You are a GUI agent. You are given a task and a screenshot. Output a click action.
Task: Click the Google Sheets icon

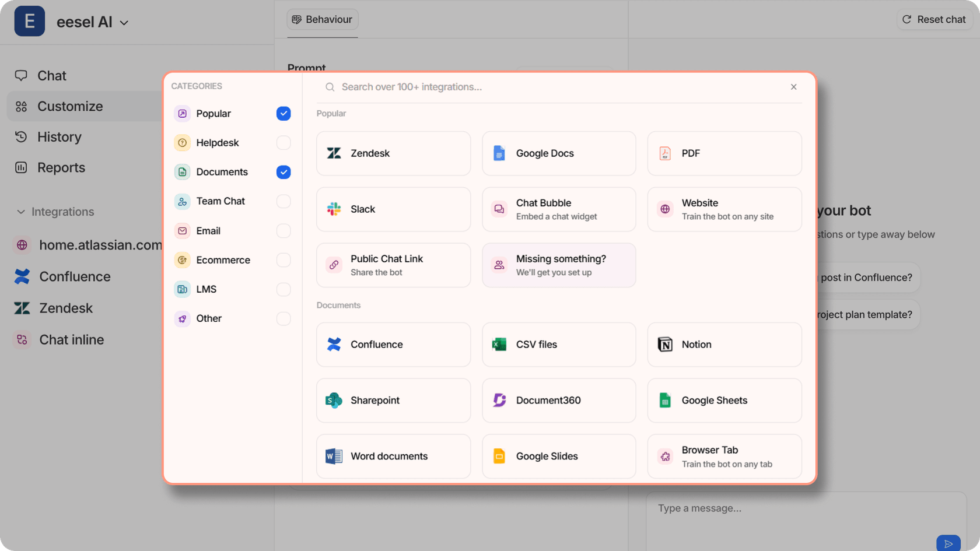pos(665,401)
